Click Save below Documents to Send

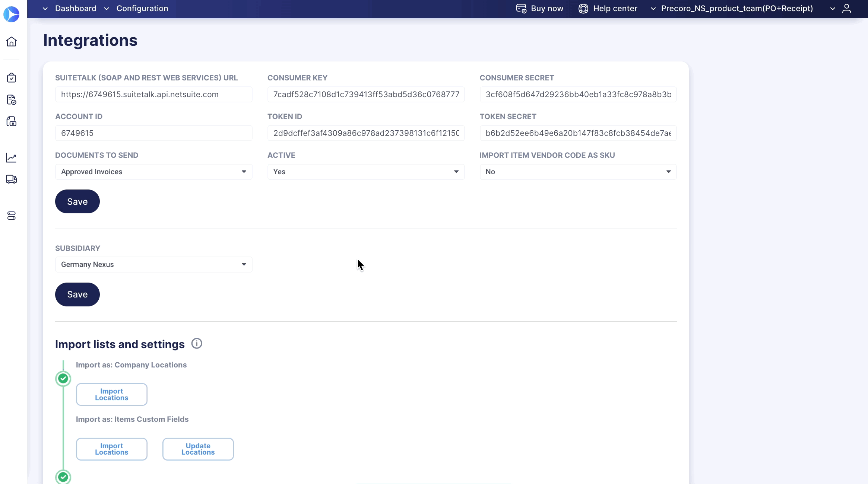point(77,201)
